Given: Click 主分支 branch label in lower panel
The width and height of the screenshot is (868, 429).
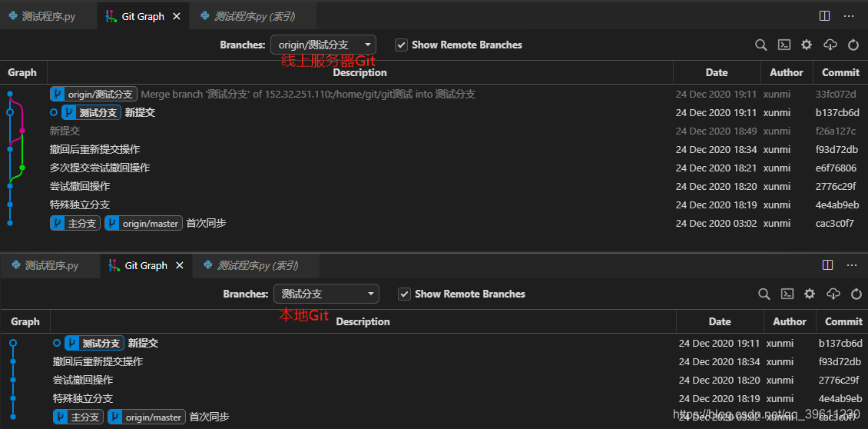Looking at the screenshot, I should pos(78,417).
